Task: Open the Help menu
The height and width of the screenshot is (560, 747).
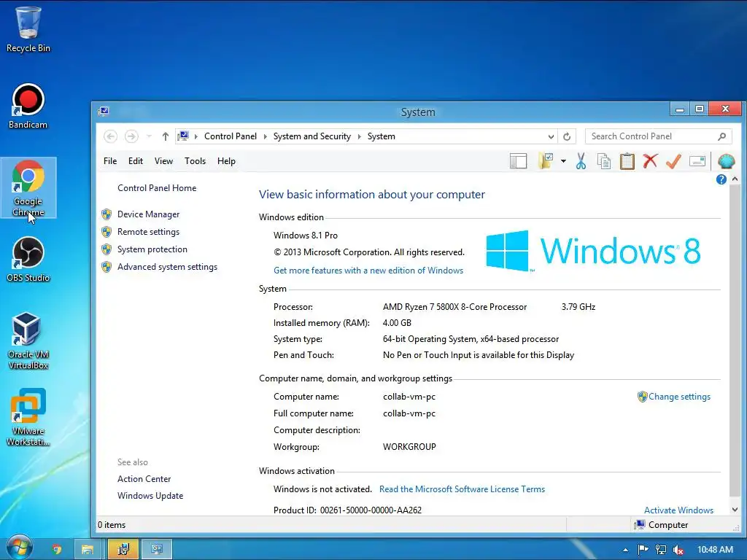Action: click(x=226, y=161)
